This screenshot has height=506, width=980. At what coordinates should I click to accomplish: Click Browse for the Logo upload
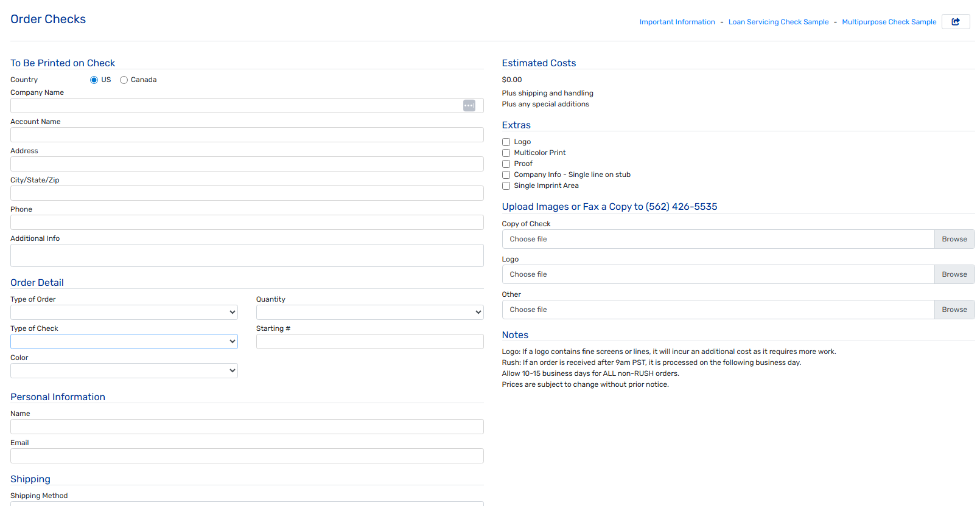click(x=954, y=274)
